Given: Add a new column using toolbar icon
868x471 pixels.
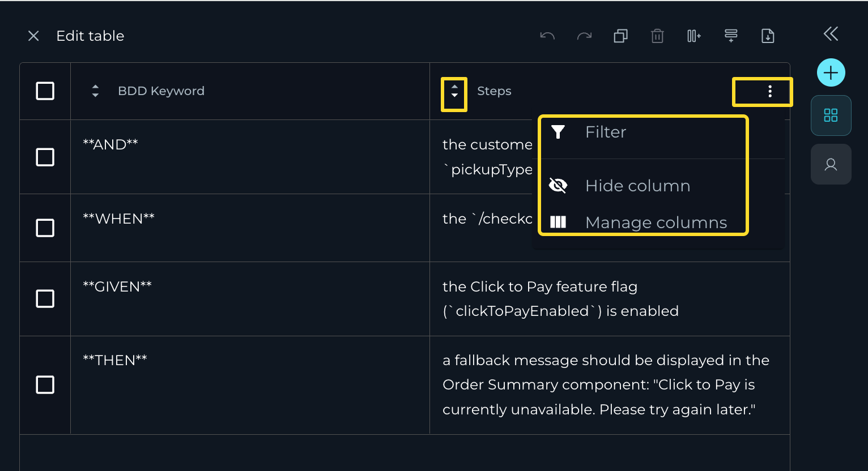Looking at the screenshot, I should tap(694, 36).
